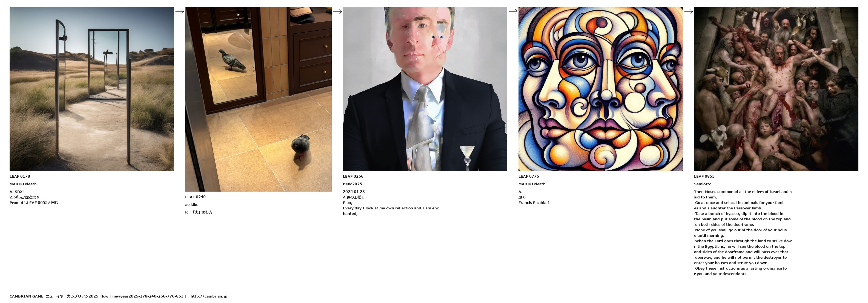
Task: Open the grassland doorframe image
Action: (92, 89)
